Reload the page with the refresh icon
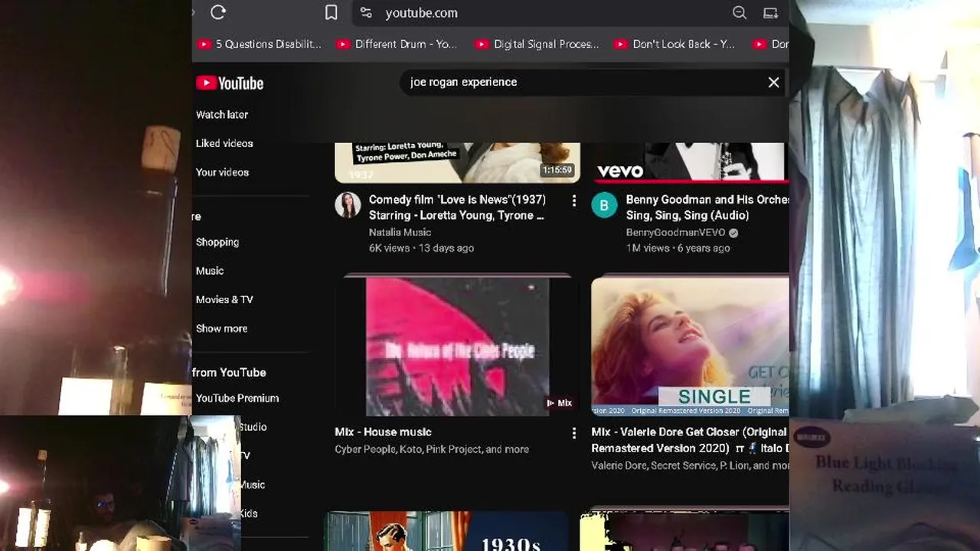 click(218, 12)
